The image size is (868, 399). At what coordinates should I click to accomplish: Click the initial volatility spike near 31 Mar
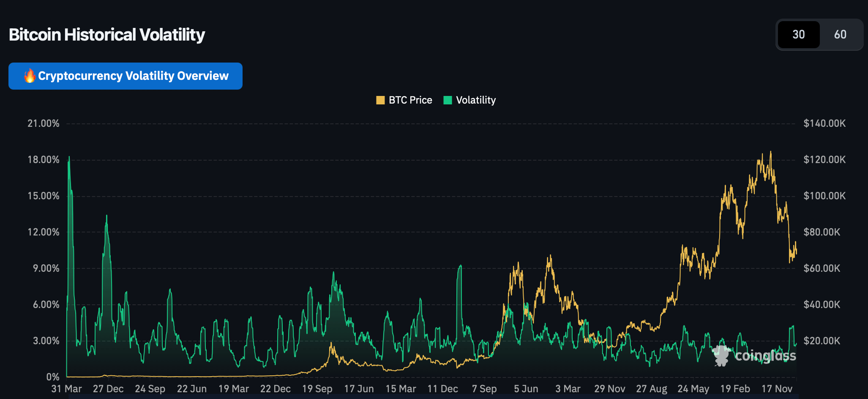[x=69, y=158]
